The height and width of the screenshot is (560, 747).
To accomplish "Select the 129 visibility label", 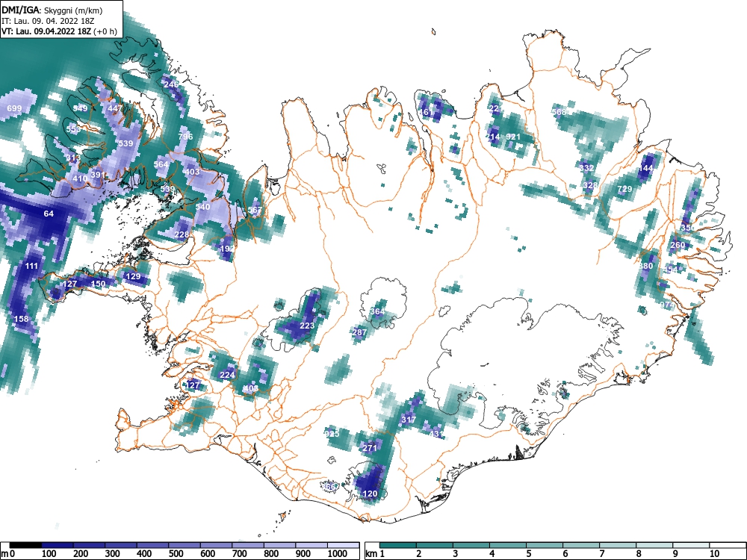I will tap(133, 276).
